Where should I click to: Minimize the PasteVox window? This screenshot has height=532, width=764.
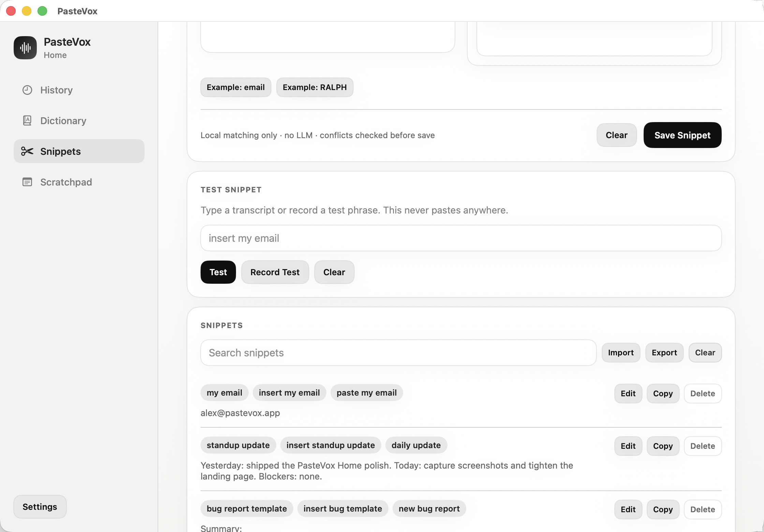27,11
